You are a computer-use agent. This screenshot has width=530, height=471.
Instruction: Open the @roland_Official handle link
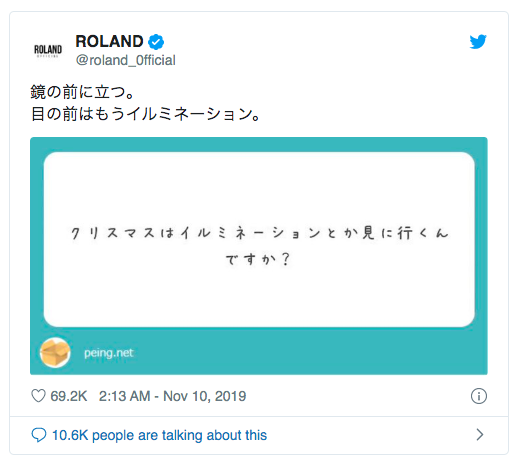[x=126, y=61]
